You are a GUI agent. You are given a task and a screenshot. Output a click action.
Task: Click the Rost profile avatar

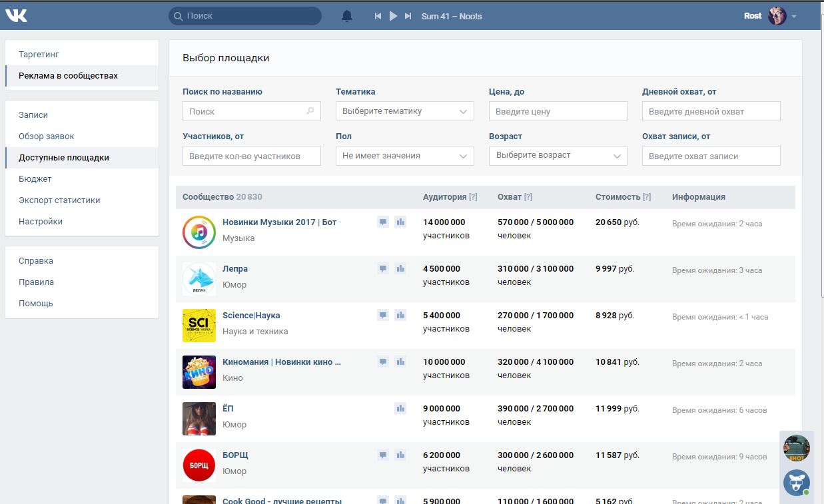(x=777, y=16)
